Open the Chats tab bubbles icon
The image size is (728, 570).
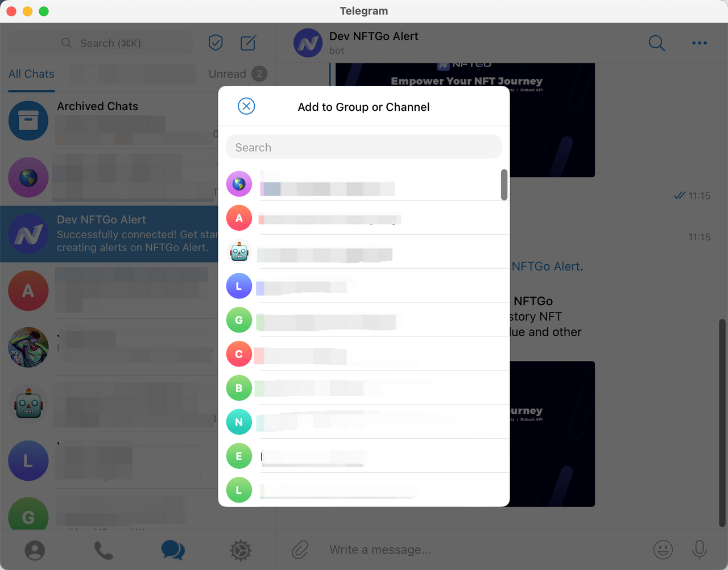point(173,550)
